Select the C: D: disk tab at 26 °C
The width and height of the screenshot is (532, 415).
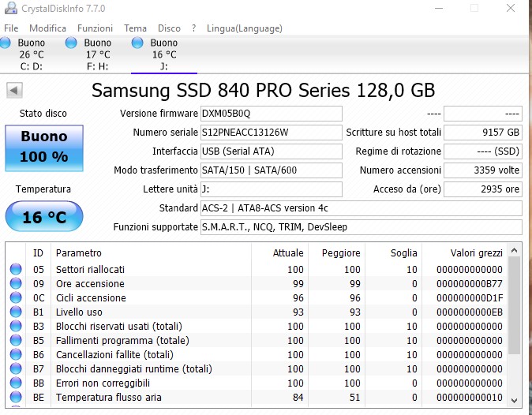tap(32, 54)
